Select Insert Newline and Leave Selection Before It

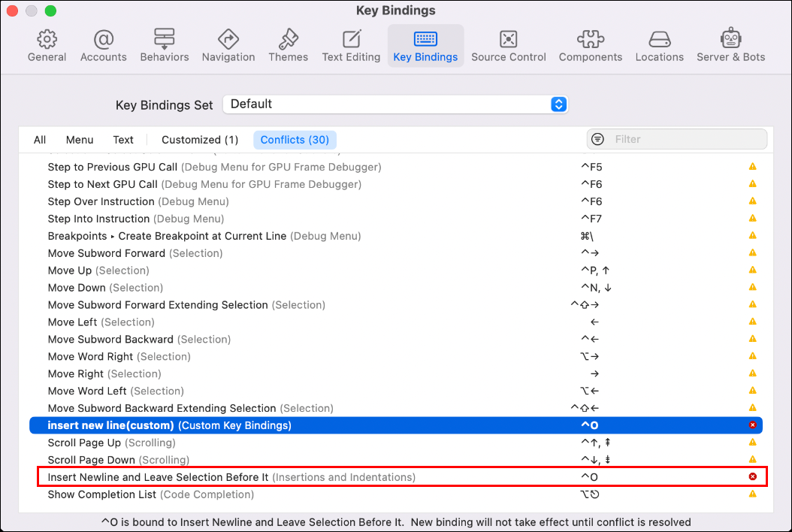coord(396,477)
